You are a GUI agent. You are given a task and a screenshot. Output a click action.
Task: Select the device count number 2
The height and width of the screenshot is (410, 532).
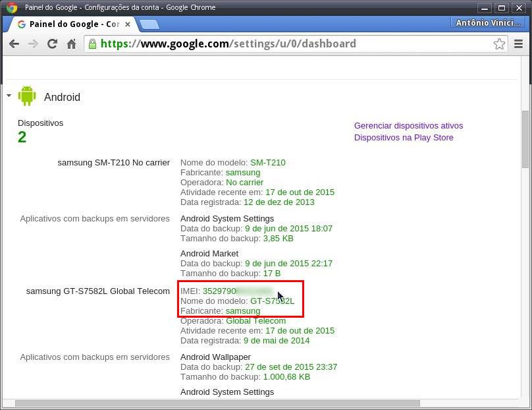pyautogui.click(x=22, y=137)
